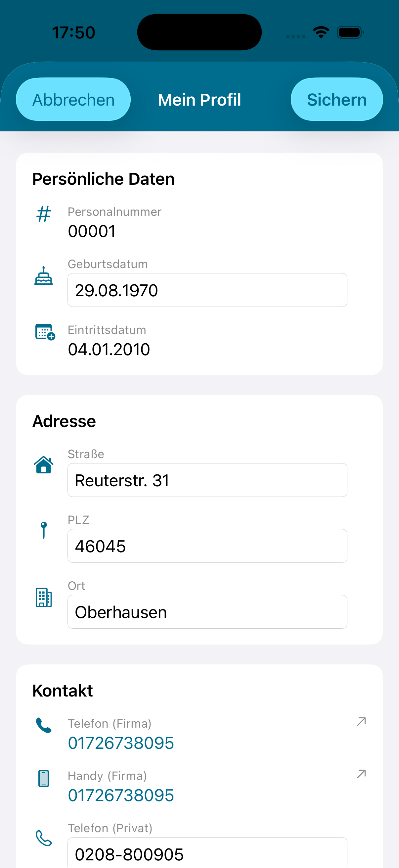Click the outlined phone icon for Telefon (Privat)

click(44, 838)
